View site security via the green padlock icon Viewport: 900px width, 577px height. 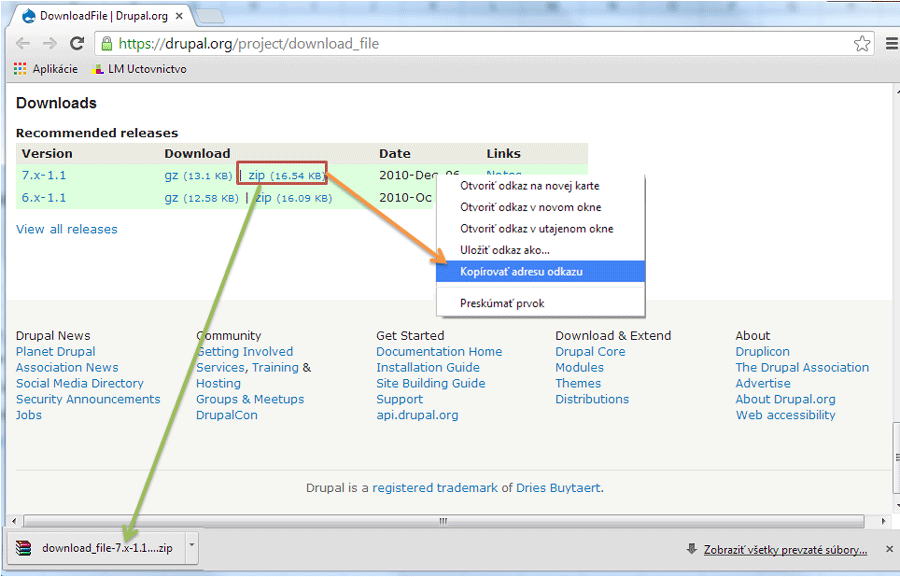pyautogui.click(x=106, y=44)
